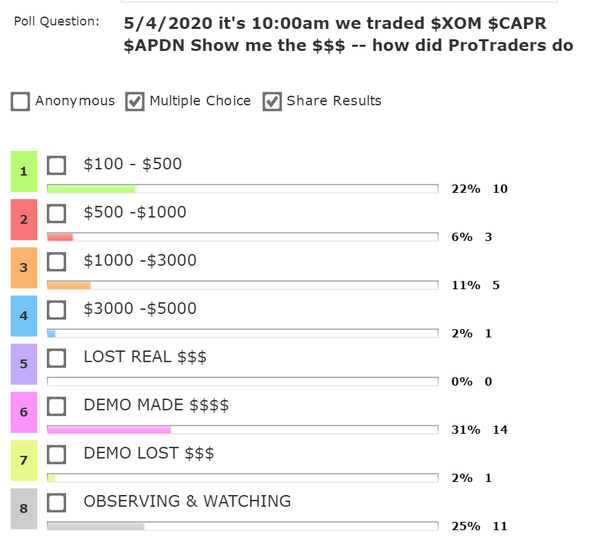Screen dimensions: 600x546
Task: Tick the DEMO LOST $$$ checkbox
Action: (58, 454)
